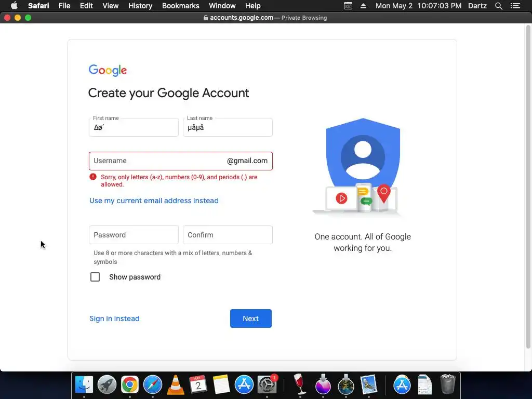Screen dimensions: 532x399
Task: Click the date and time in menu bar
Action: [418, 6]
